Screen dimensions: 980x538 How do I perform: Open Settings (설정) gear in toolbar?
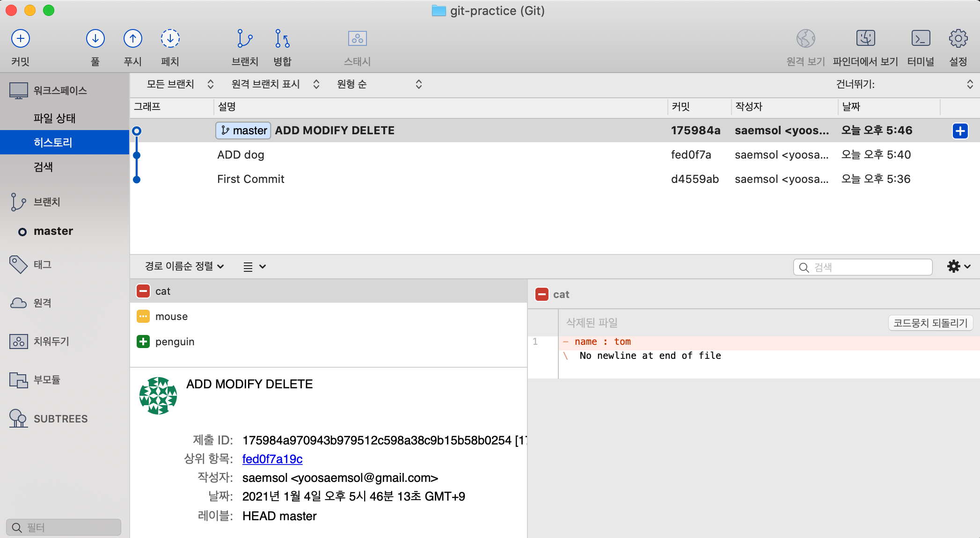(x=958, y=38)
